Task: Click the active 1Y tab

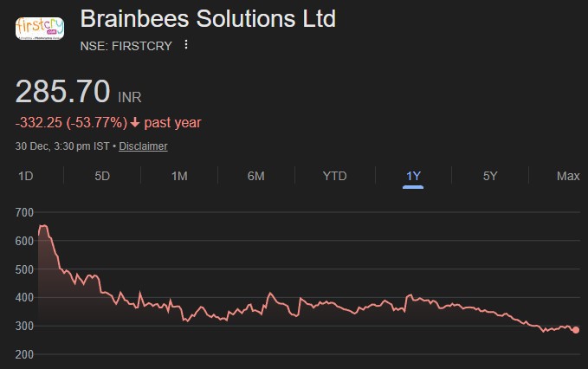Action: pyautogui.click(x=413, y=176)
